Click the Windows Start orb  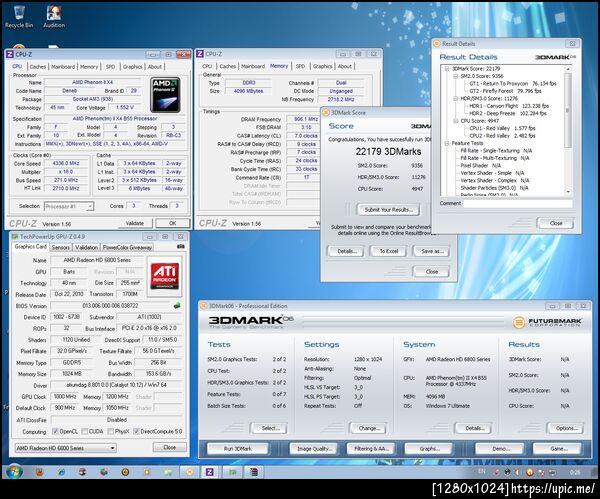(14, 472)
